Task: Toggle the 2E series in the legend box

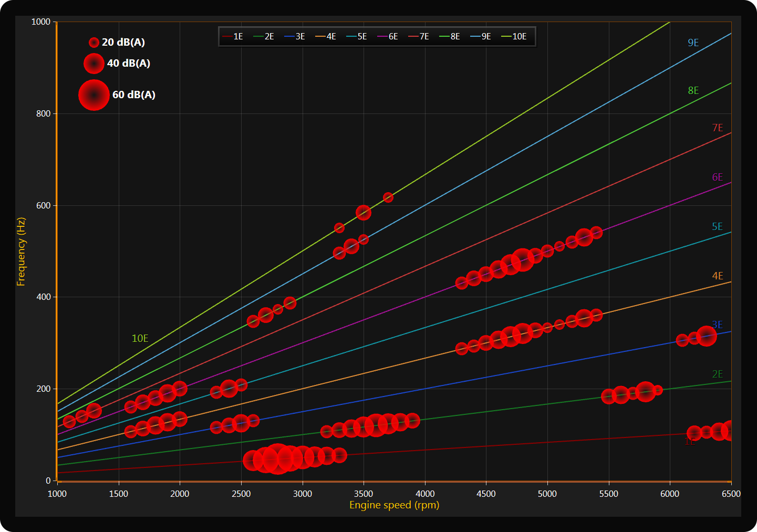Action: tap(264, 37)
